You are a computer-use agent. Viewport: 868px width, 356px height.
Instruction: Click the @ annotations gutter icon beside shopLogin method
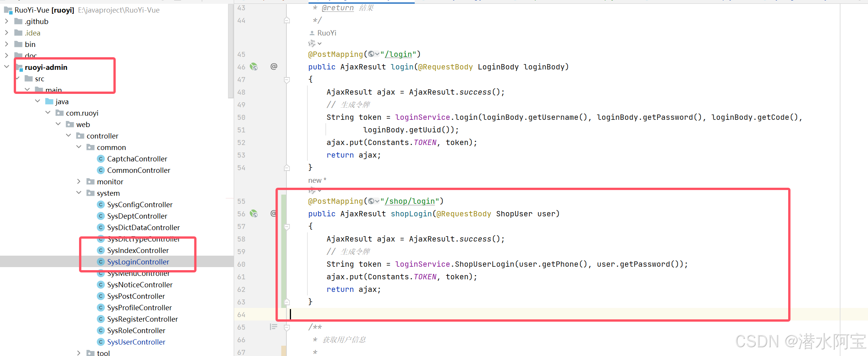(273, 214)
